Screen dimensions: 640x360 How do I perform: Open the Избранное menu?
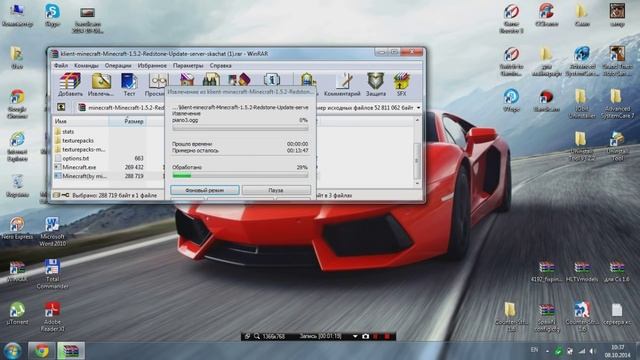click(152, 65)
